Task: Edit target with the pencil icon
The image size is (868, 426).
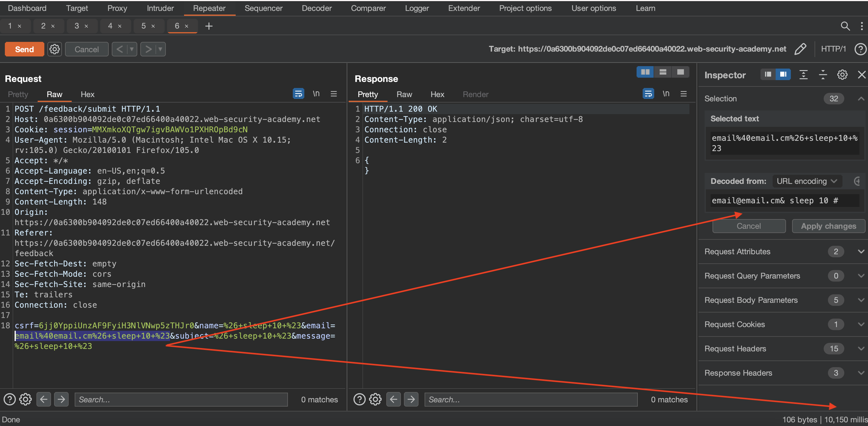Action: point(800,49)
